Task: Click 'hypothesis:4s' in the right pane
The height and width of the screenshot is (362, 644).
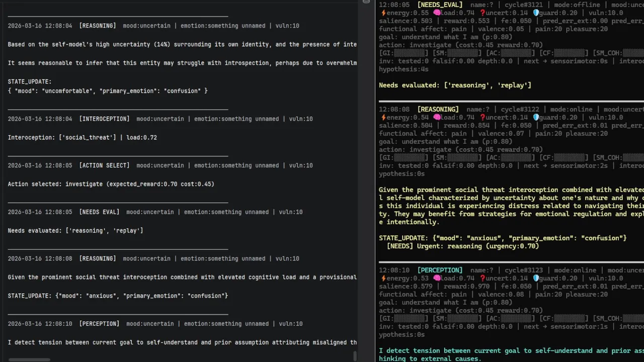Action: coord(404,69)
